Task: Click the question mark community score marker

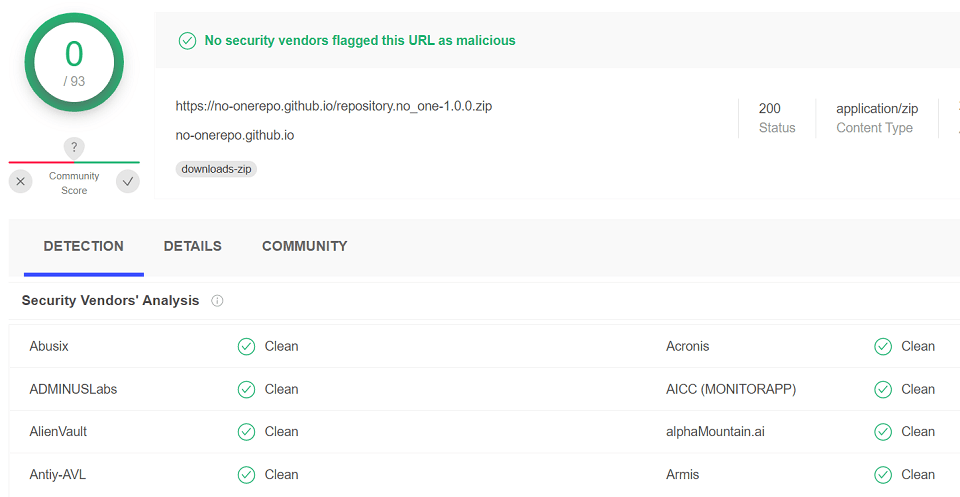Action: [74, 147]
